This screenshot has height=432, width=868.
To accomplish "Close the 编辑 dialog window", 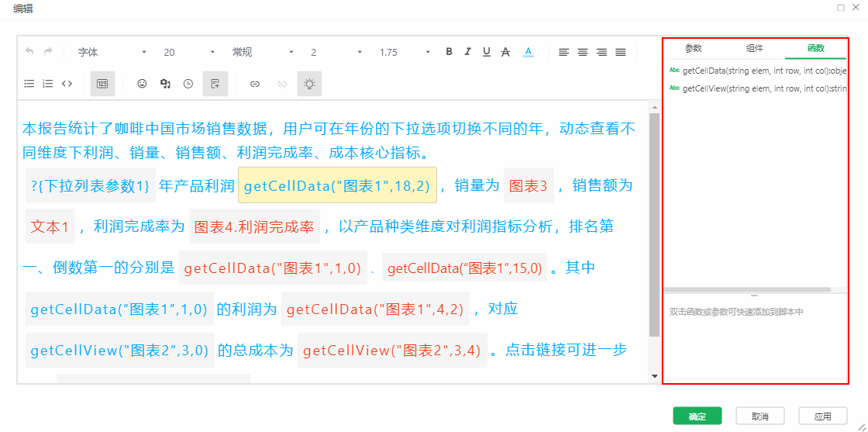I will tap(857, 8).
